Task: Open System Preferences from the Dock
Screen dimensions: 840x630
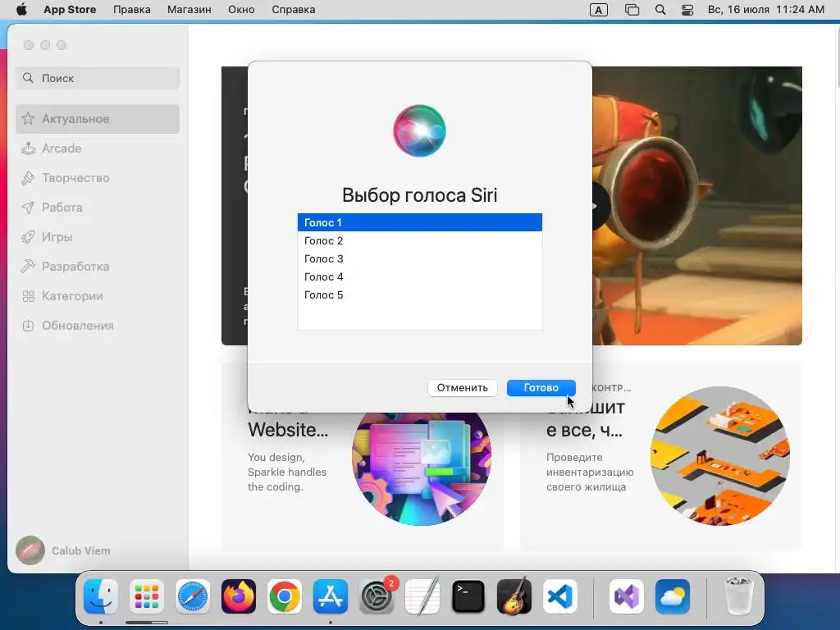Action: click(x=377, y=596)
